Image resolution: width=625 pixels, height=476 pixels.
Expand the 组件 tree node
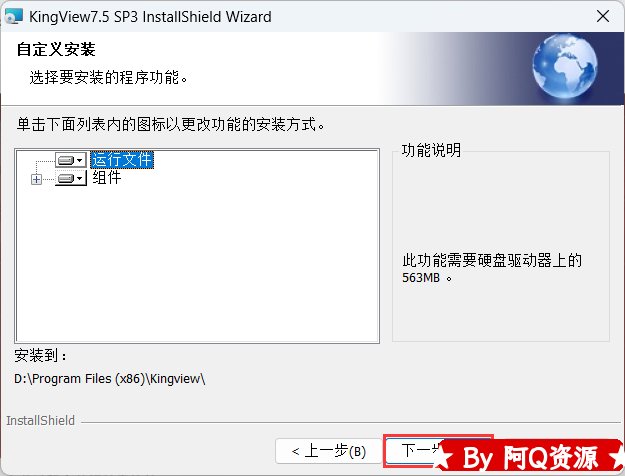point(36,179)
